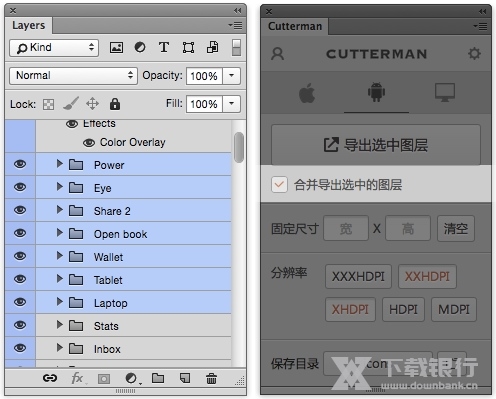
Task: Collapse the Cutterman panel with double arrows
Action: pyautogui.click(x=483, y=12)
